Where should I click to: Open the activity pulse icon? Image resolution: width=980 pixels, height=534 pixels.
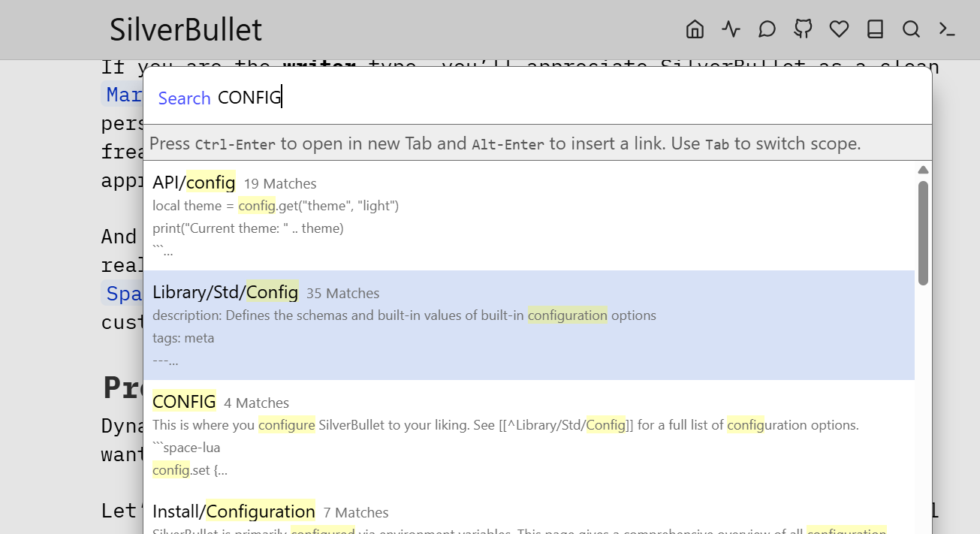[731, 29]
